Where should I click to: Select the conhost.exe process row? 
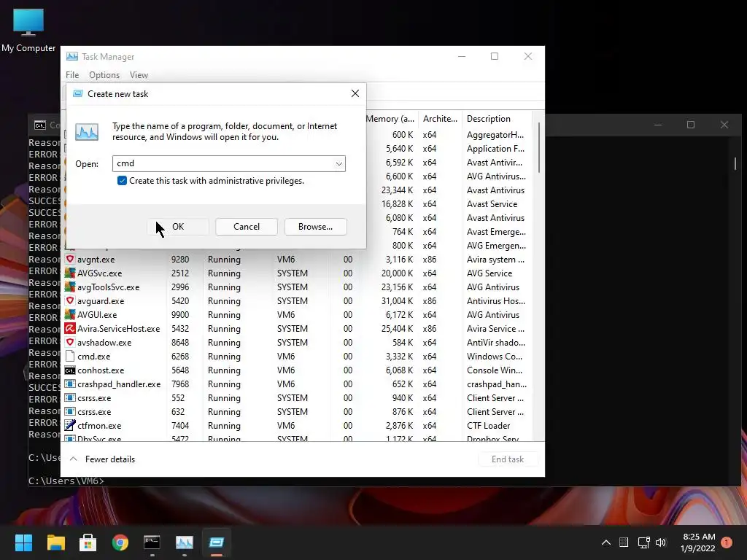click(298, 370)
